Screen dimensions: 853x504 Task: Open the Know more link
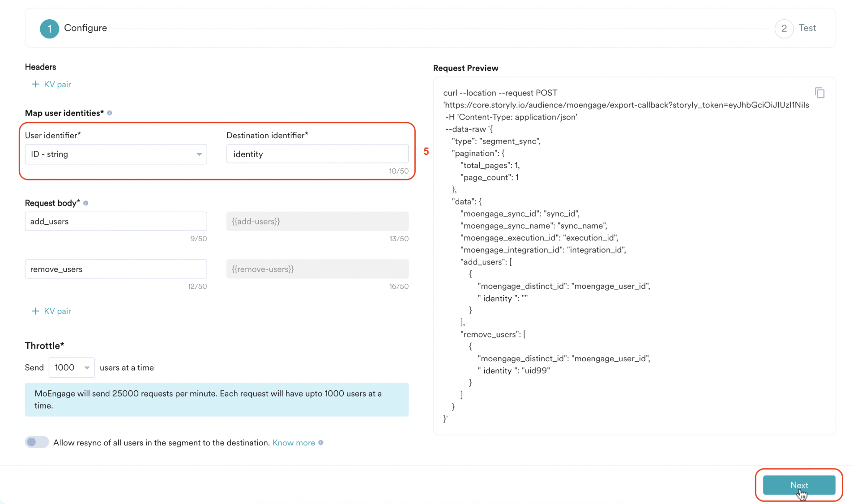294,443
